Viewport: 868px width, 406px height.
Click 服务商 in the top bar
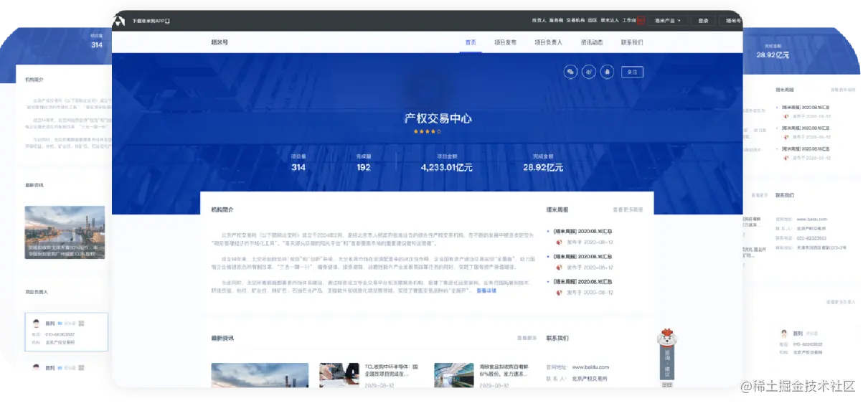[556, 21]
